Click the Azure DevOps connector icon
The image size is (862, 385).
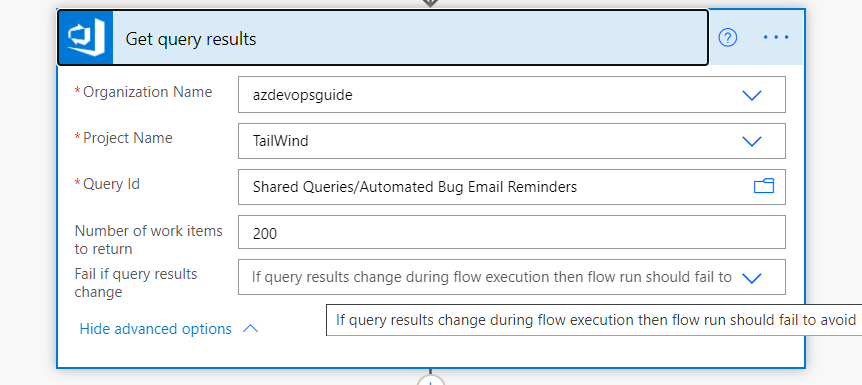[86, 37]
